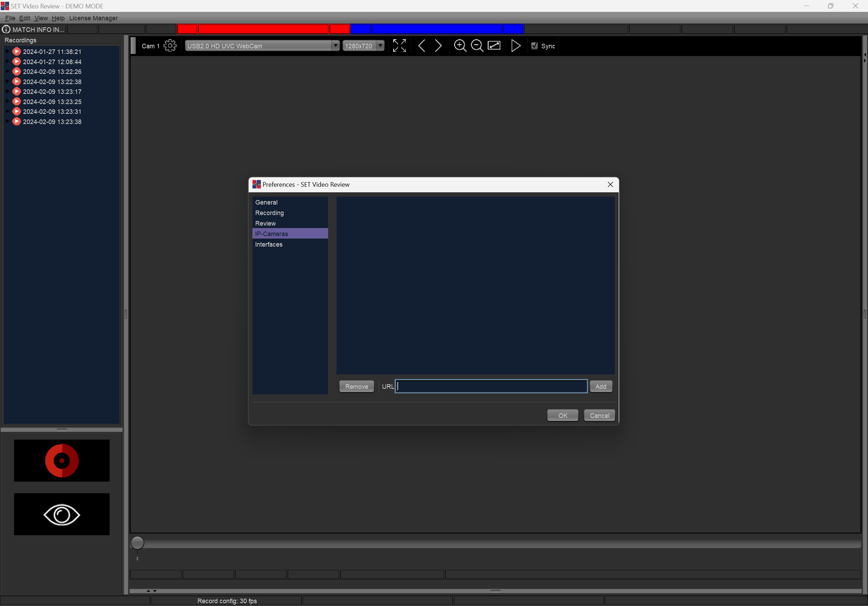This screenshot has height=606, width=868.
Task: Click Cancel in the Preferences dialog
Action: (599, 415)
